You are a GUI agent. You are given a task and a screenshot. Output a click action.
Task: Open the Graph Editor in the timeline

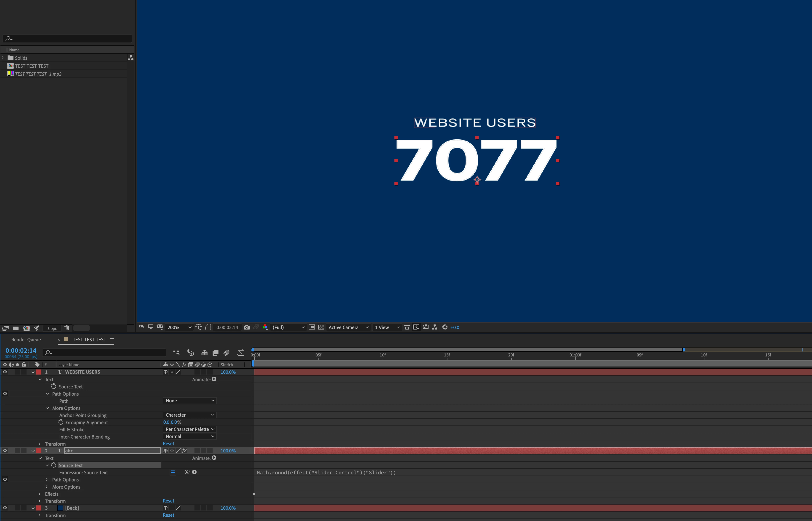pyautogui.click(x=241, y=352)
